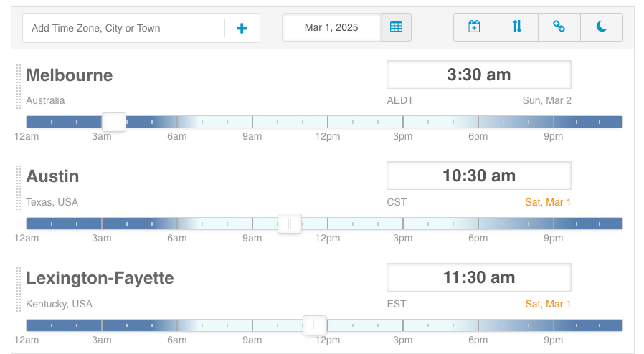Image resolution: width=644 pixels, height=354 pixels.
Task: Click Lexington-Fayette's dotted drag handle
Action: (x=19, y=290)
